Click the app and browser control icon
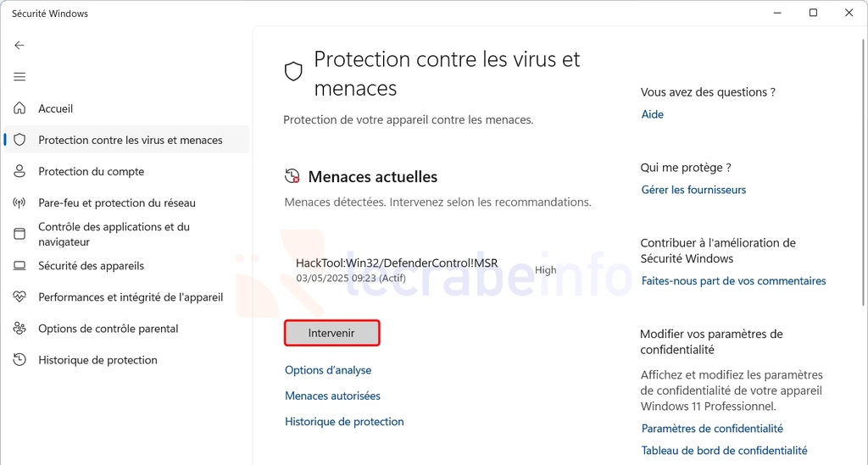The image size is (868, 465). coord(19,234)
